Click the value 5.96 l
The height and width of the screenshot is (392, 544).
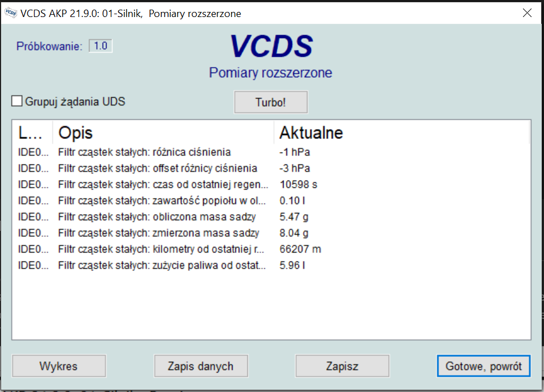pyautogui.click(x=292, y=265)
